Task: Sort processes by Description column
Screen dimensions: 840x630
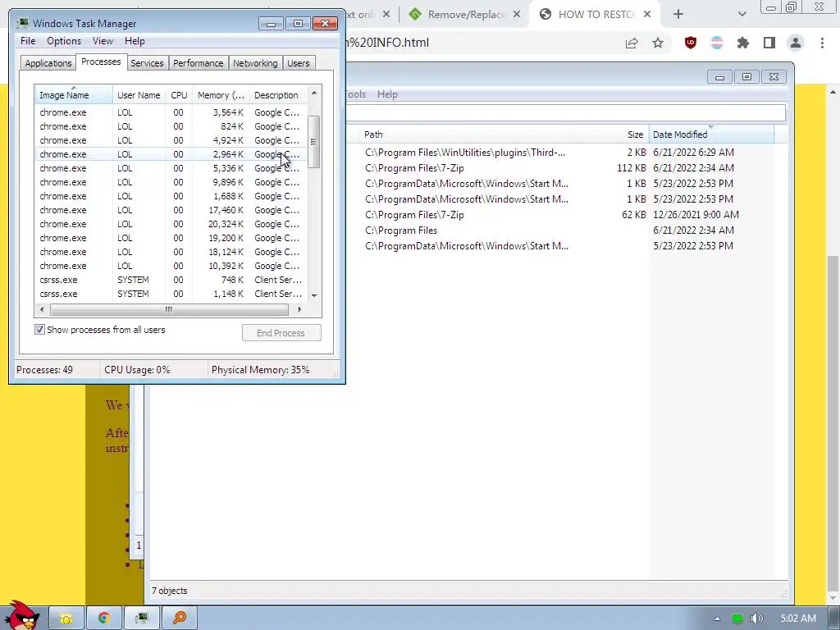Action: (x=278, y=95)
